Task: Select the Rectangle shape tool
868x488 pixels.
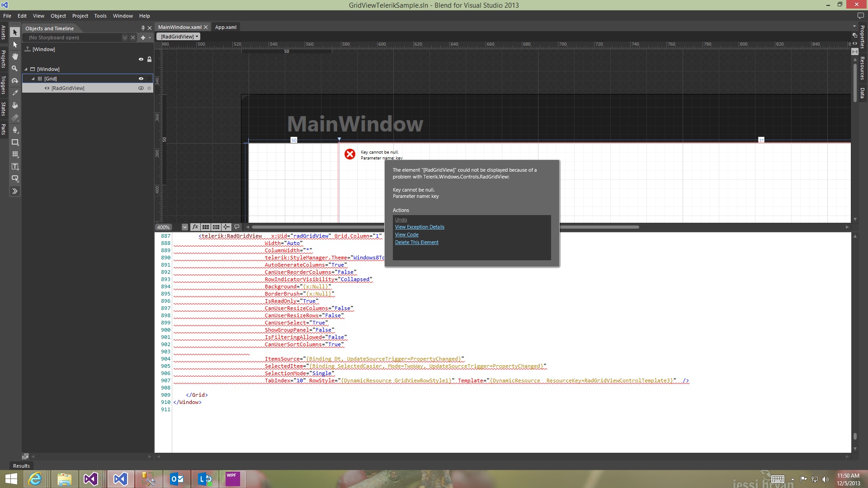Action: point(15,142)
